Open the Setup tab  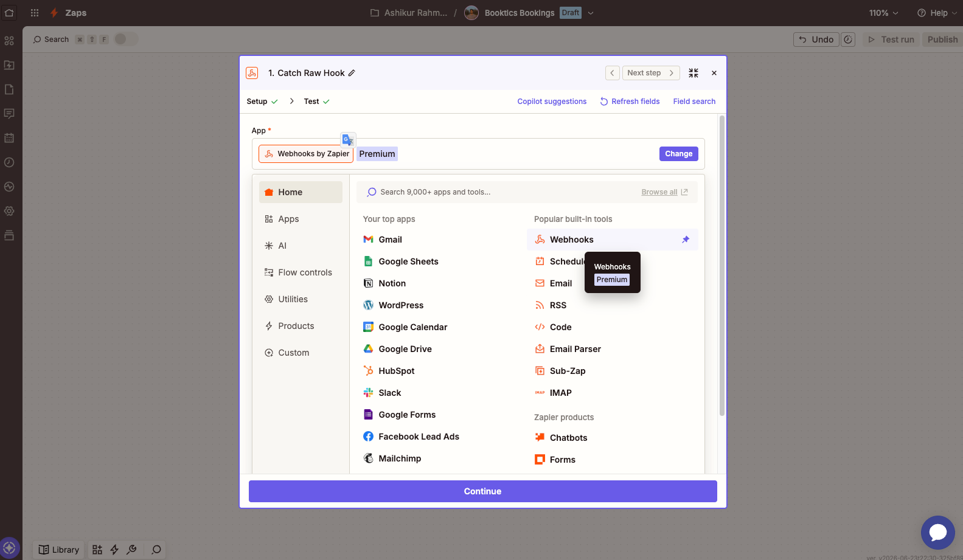tap(262, 102)
